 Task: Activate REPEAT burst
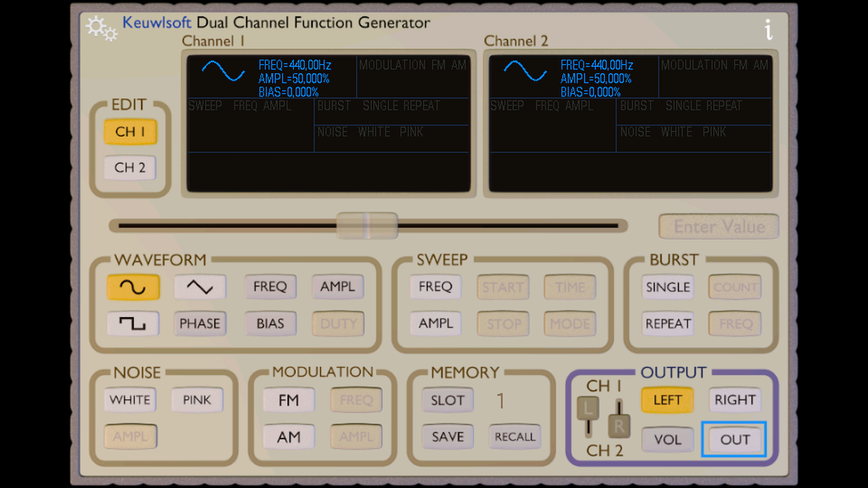point(668,324)
